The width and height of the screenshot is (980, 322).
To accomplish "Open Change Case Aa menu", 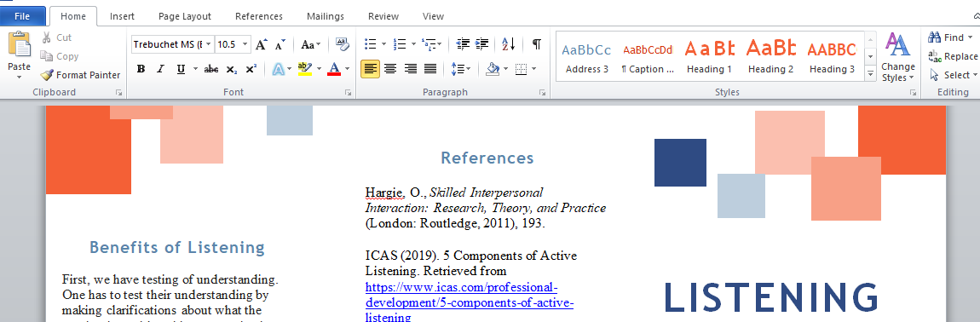I will (x=310, y=44).
